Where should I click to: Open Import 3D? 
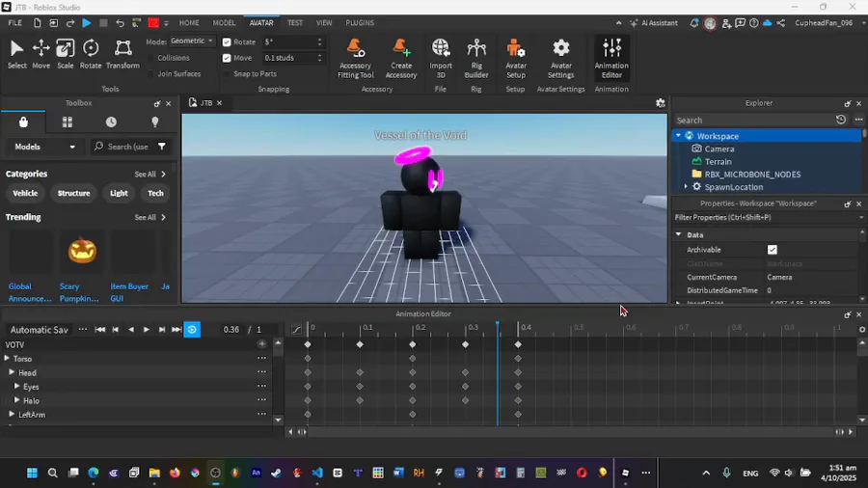(x=441, y=59)
